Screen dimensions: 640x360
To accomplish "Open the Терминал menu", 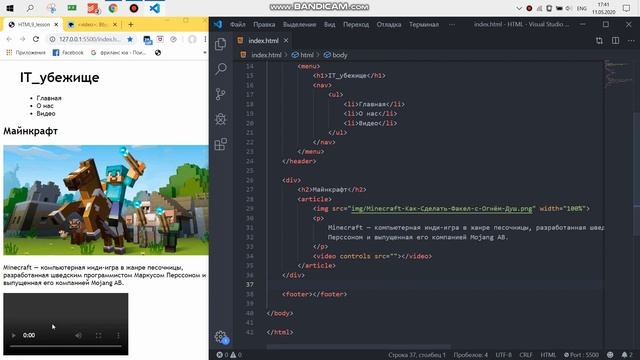I will pyautogui.click(x=424, y=24).
